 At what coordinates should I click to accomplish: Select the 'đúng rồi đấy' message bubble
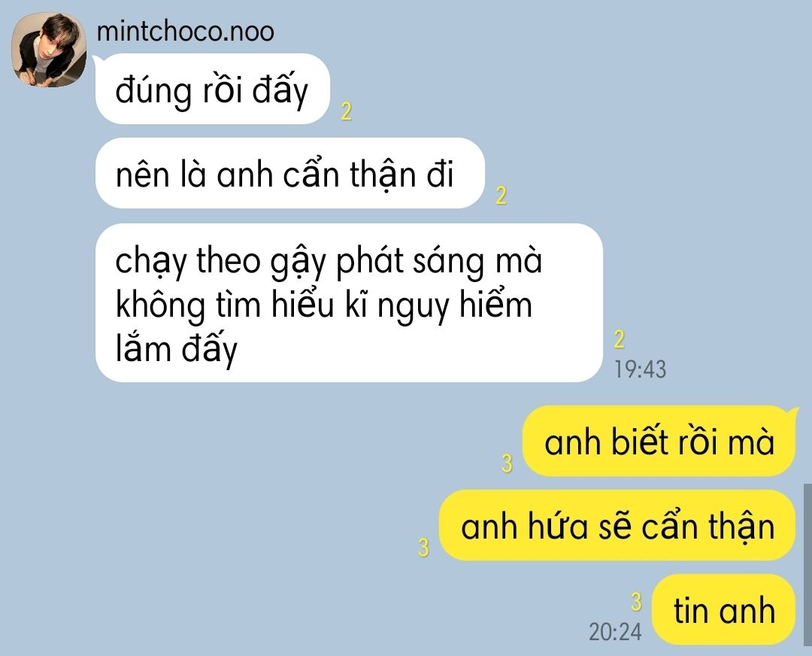pyautogui.click(x=212, y=89)
